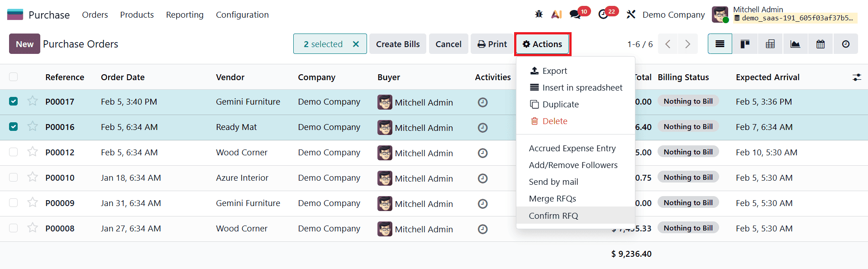Switch to pivot table view
The height and width of the screenshot is (269, 868).
pos(770,44)
